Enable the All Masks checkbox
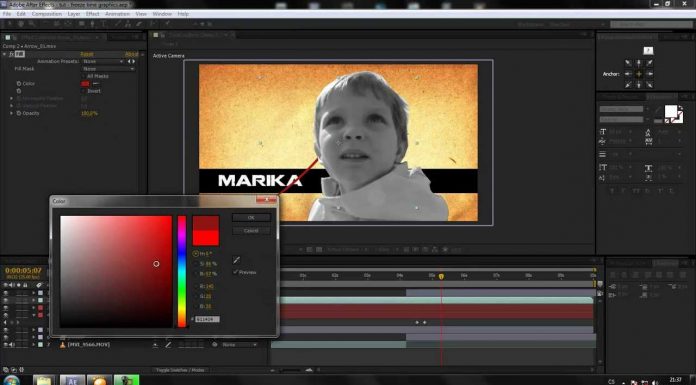 (83, 76)
